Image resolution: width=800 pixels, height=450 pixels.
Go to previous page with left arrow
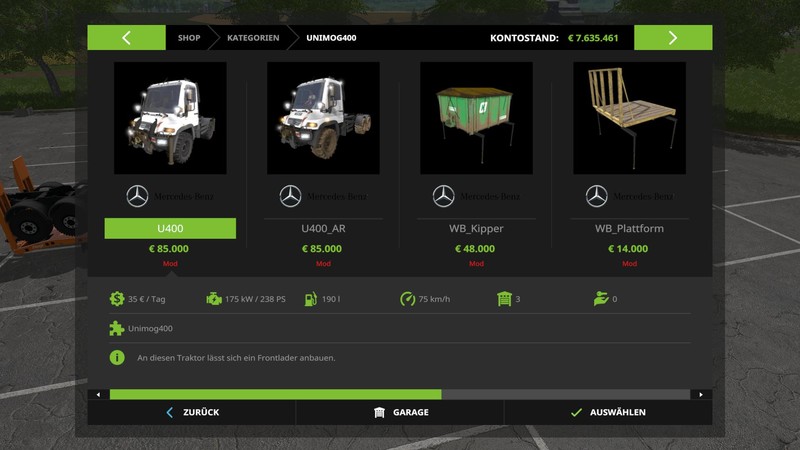point(127,38)
